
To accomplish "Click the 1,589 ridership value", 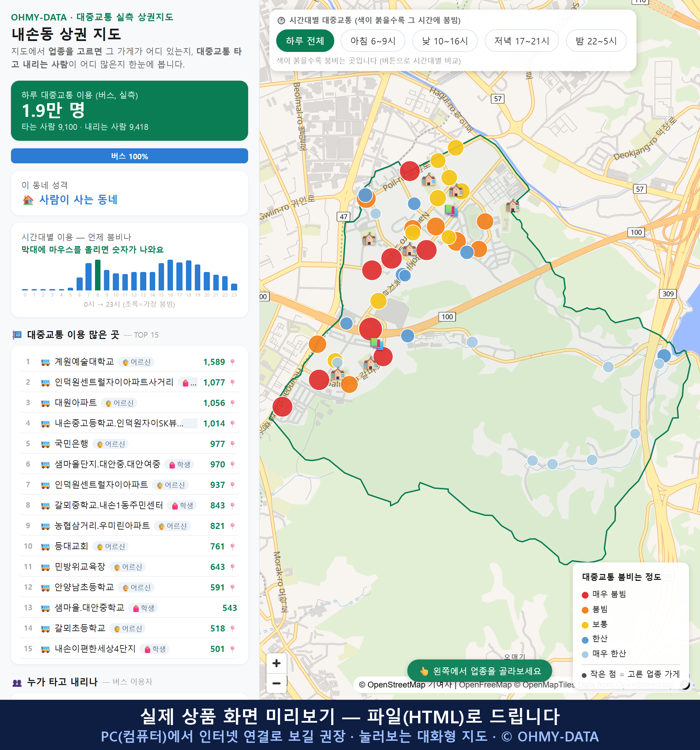I will pyautogui.click(x=214, y=362).
